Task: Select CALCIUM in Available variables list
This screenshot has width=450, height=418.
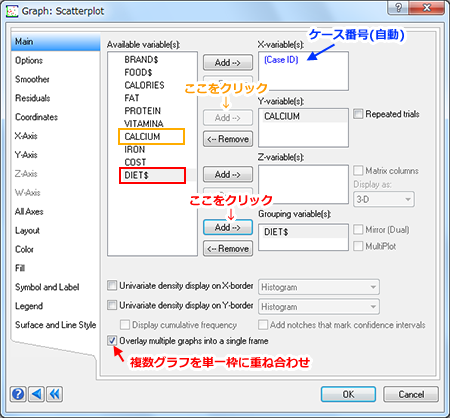Action: 142,137
